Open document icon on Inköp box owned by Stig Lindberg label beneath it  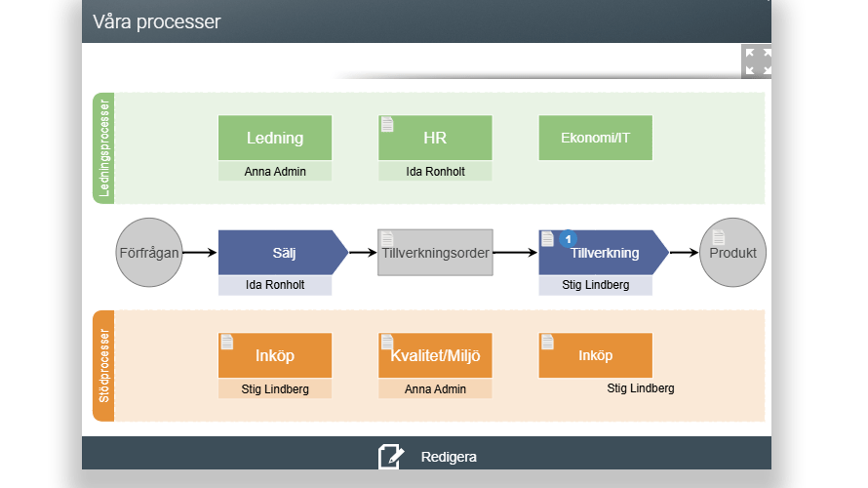[x=227, y=343]
